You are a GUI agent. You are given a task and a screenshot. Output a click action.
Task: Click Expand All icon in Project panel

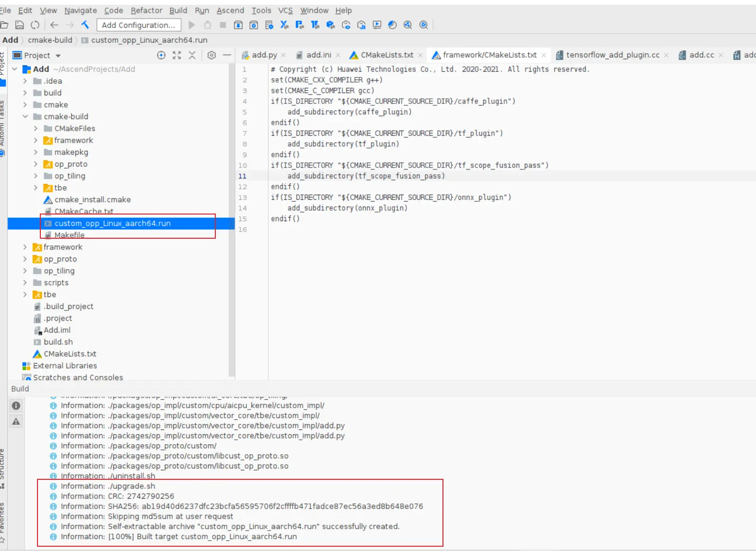[x=177, y=56]
